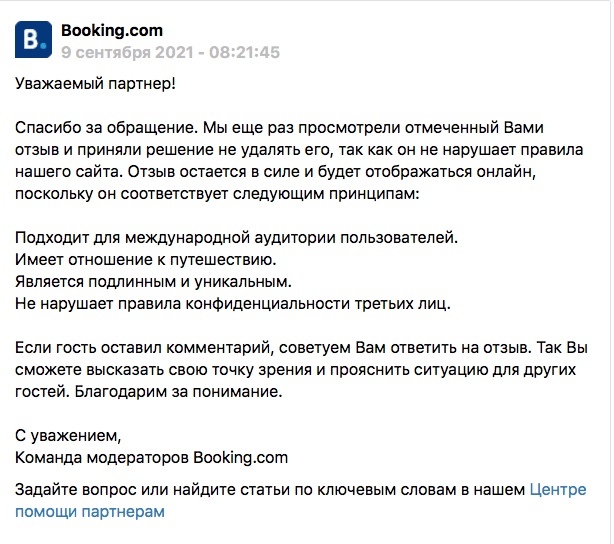Click the signature Команда модераторов Booking.com
Viewport: 614px width, 544px height.
(x=151, y=458)
